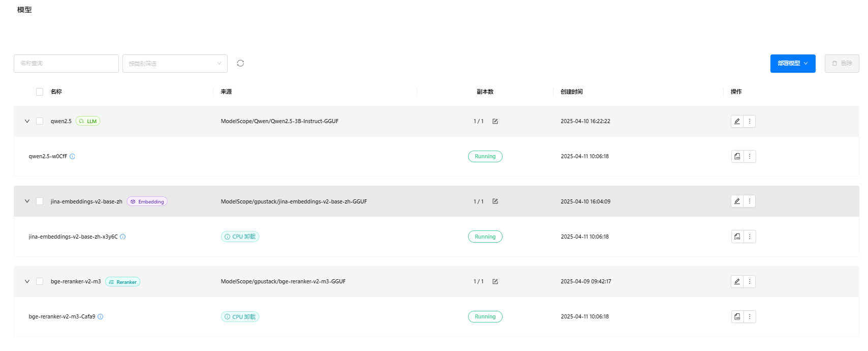Image resolution: width=868 pixels, height=351 pixels.
Task: Click instance name bge-reranker-v2-m3-Cafa9
Action: click(x=62, y=316)
